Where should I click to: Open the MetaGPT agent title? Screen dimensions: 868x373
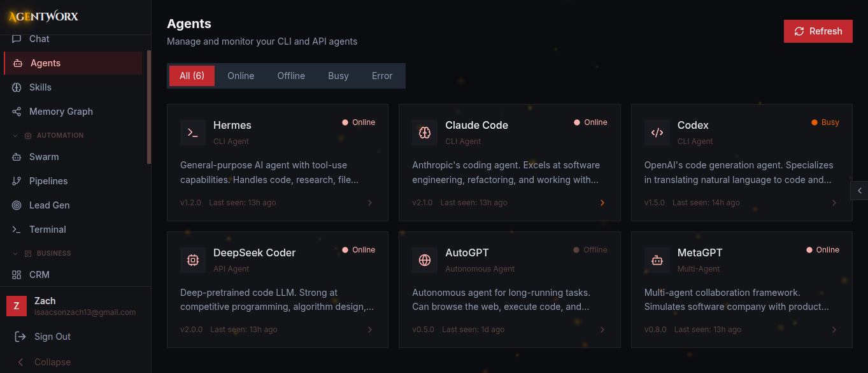(x=700, y=252)
